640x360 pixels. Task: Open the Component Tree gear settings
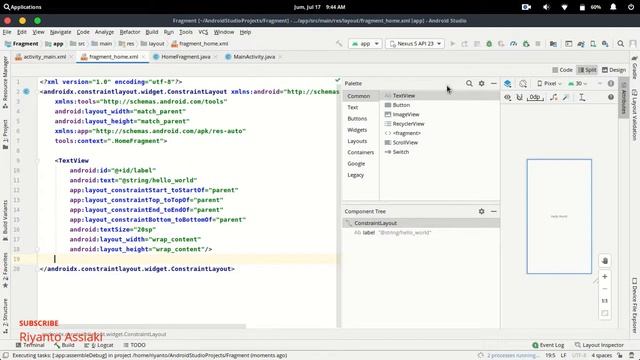click(x=482, y=211)
